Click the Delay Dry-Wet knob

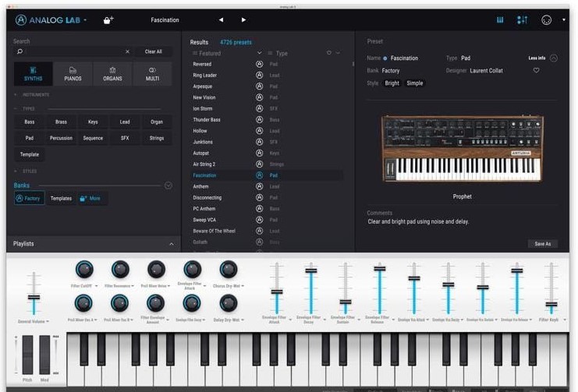[229, 304]
